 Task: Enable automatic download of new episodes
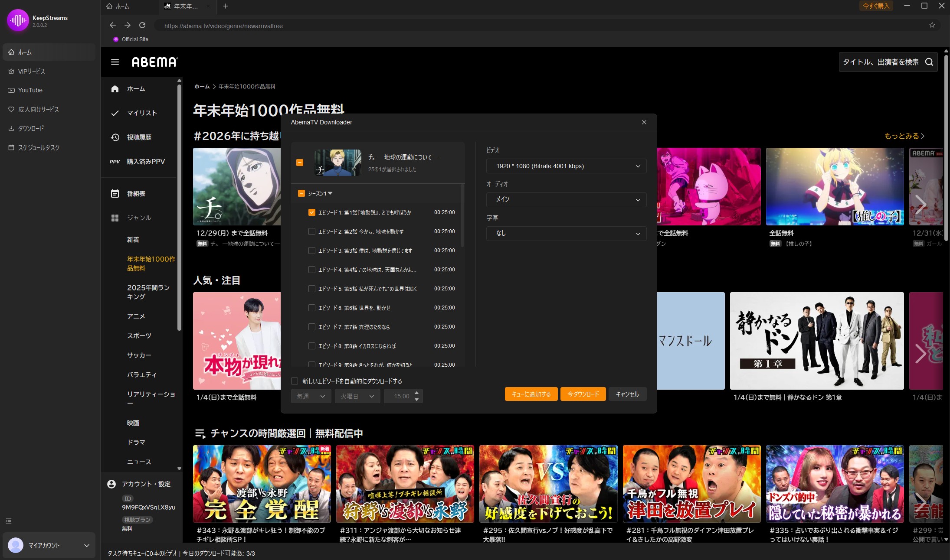click(x=294, y=381)
